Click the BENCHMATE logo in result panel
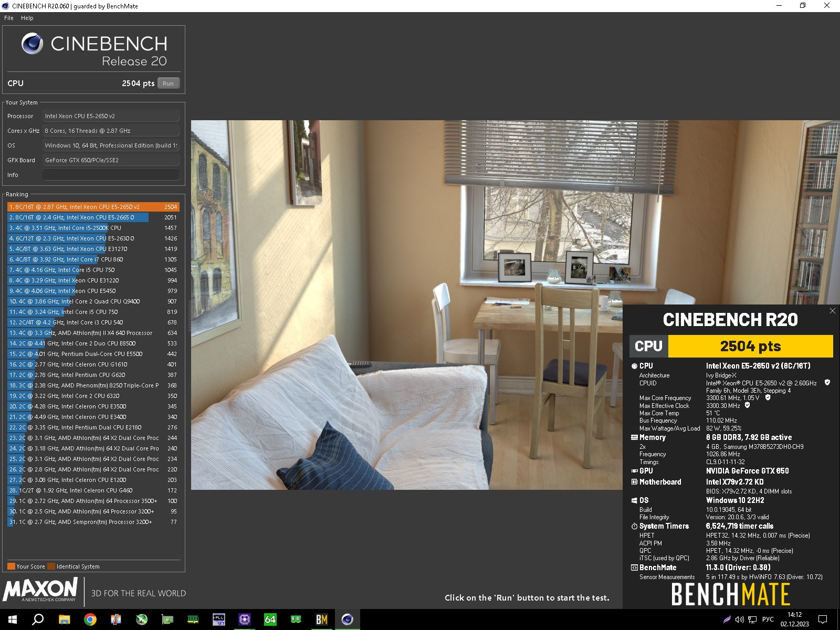 (730, 594)
